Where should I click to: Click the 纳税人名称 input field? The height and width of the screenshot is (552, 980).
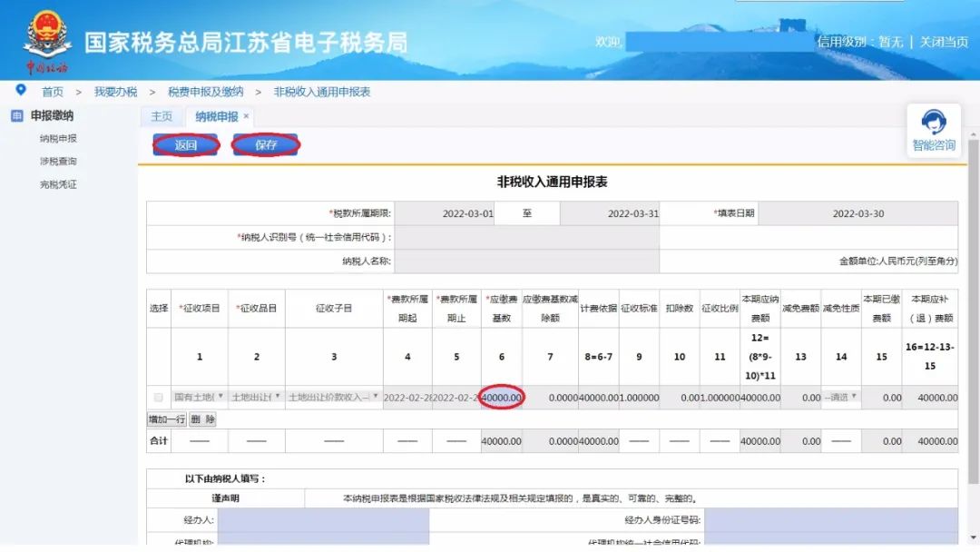pyautogui.click(x=527, y=261)
